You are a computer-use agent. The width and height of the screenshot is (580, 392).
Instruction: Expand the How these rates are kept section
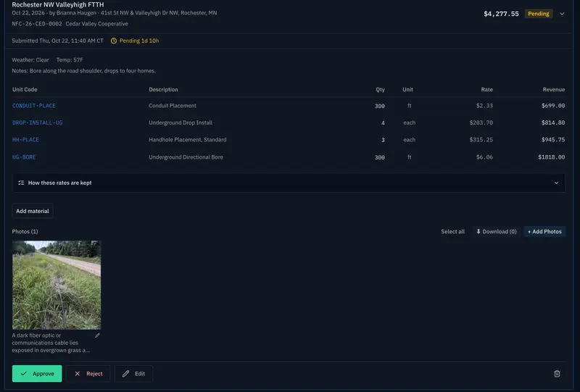[289, 183]
